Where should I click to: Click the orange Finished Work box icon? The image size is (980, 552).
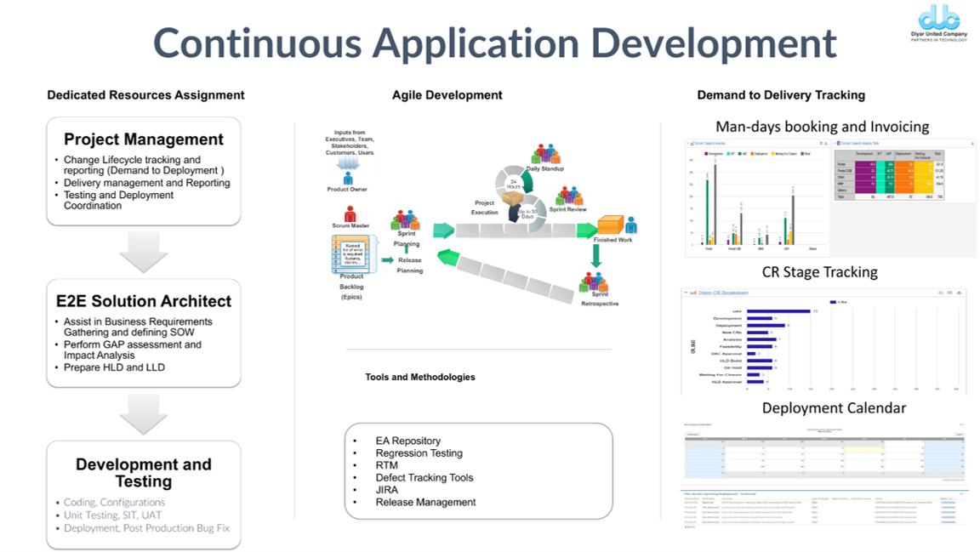611,226
